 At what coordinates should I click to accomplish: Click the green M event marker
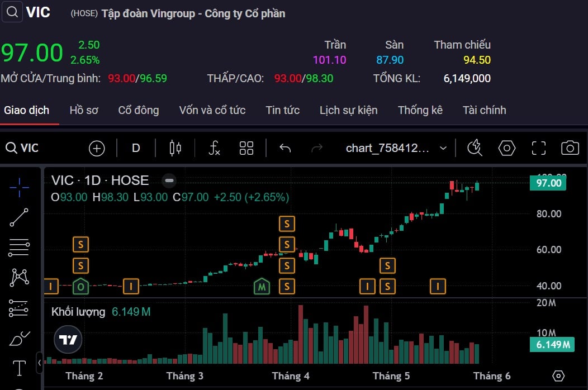262,287
